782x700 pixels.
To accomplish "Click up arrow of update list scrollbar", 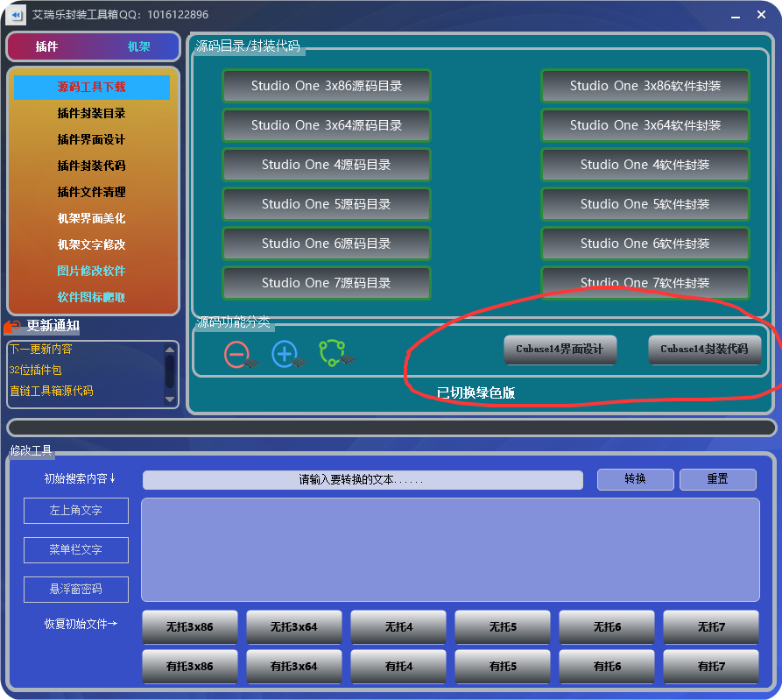I will pos(170,350).
